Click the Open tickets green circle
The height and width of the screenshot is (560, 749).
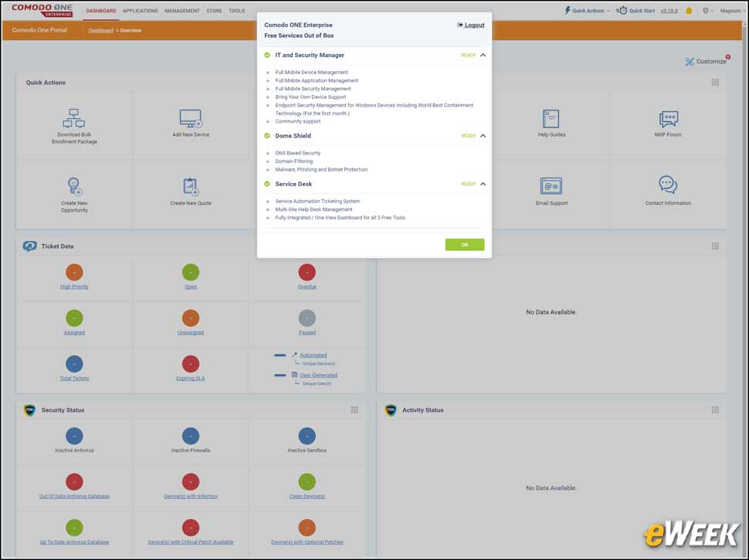(x=191, y=272)
